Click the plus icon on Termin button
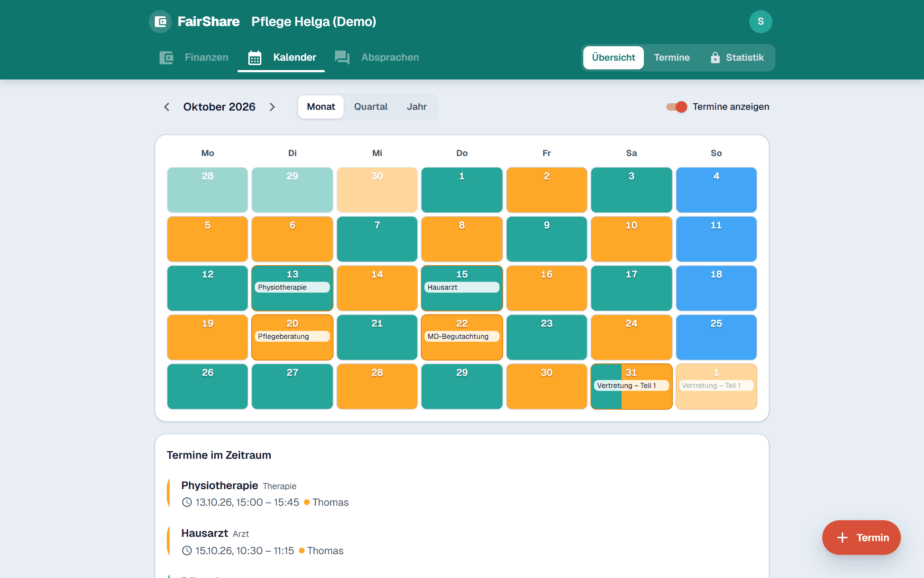Image resolution: width=924 pixels, height=578 pixels. click(842, 538)
